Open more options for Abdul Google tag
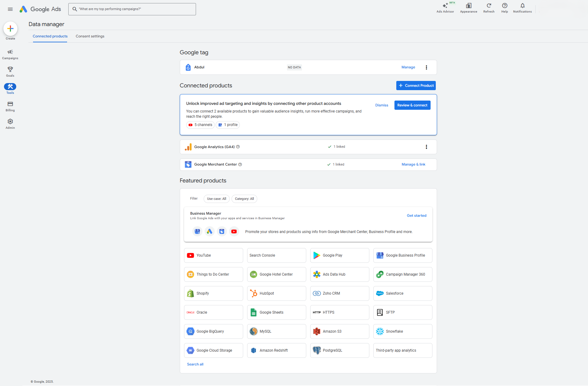The height and width of the screenshot is (386, 588). (426, 67)
